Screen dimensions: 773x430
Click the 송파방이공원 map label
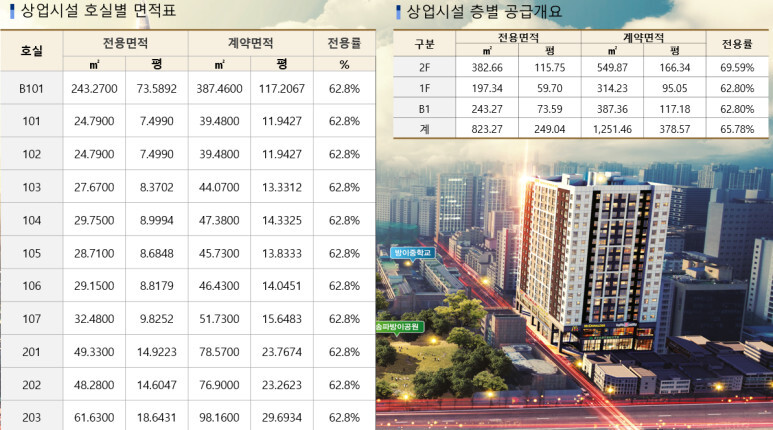[398, 326]
